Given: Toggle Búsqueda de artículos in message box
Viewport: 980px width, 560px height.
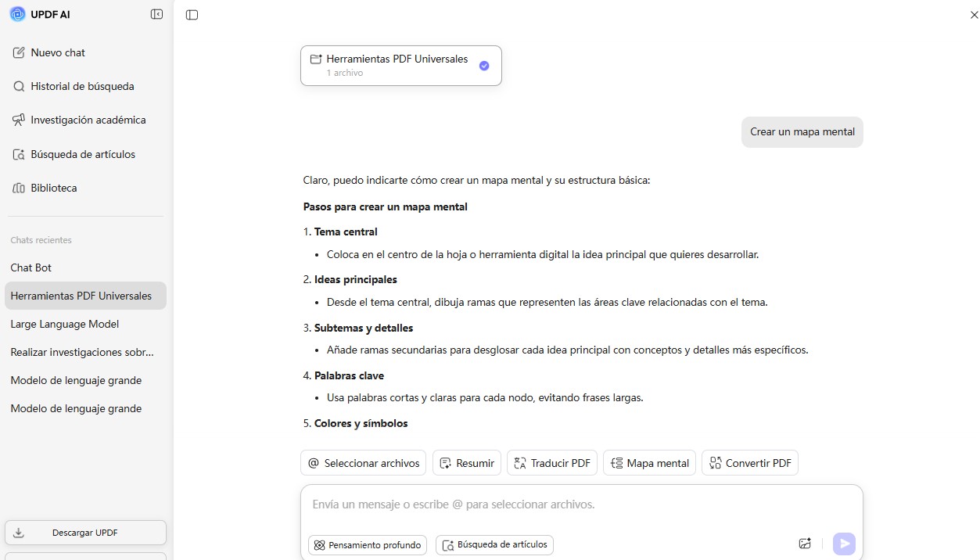Looking at the screenshot, I should (x=494, y=545).
